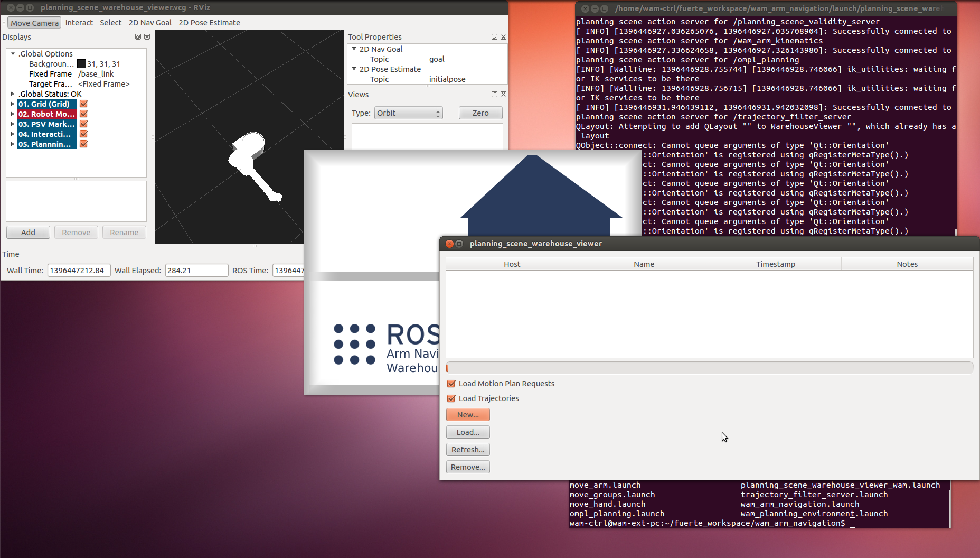980x558 pixels.
Task: Expand the Global Status tree item
Action: [x=13, y=94]
